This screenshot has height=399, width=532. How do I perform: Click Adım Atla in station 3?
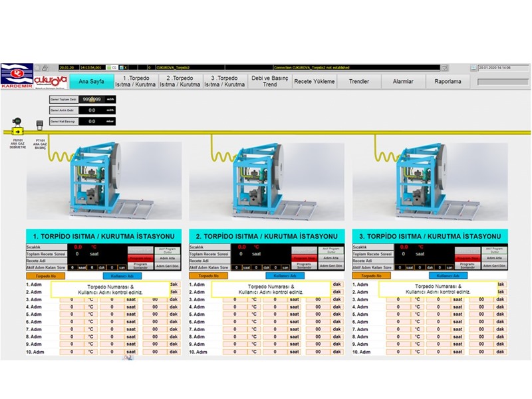pyautogui.click(x=494, y=258)
